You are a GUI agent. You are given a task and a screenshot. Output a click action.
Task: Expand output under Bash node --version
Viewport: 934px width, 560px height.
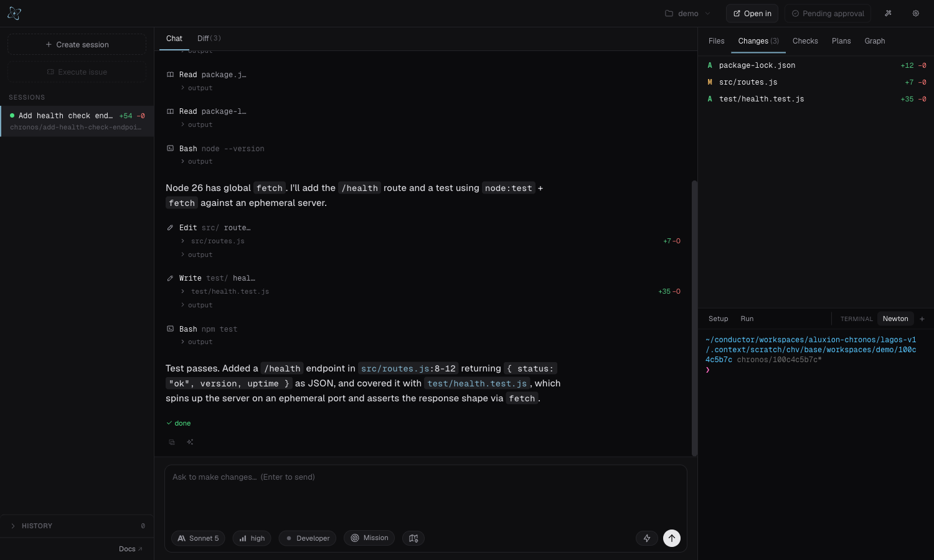(x=197, y=162)
